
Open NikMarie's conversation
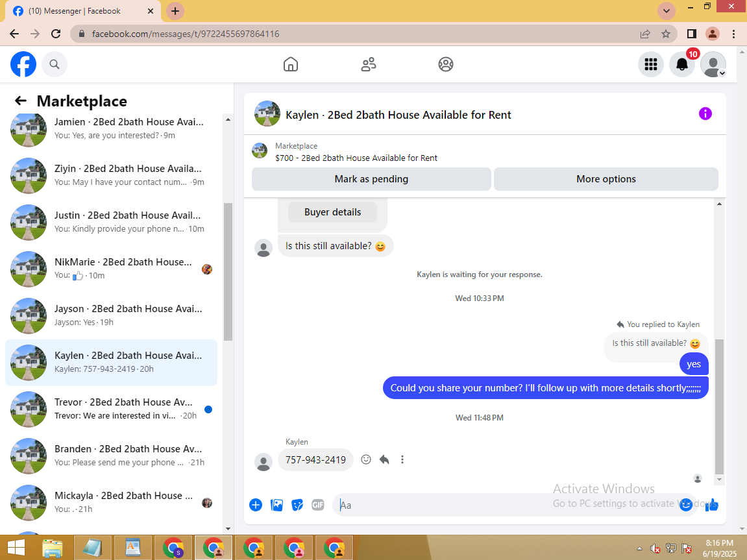pos(111,269)
